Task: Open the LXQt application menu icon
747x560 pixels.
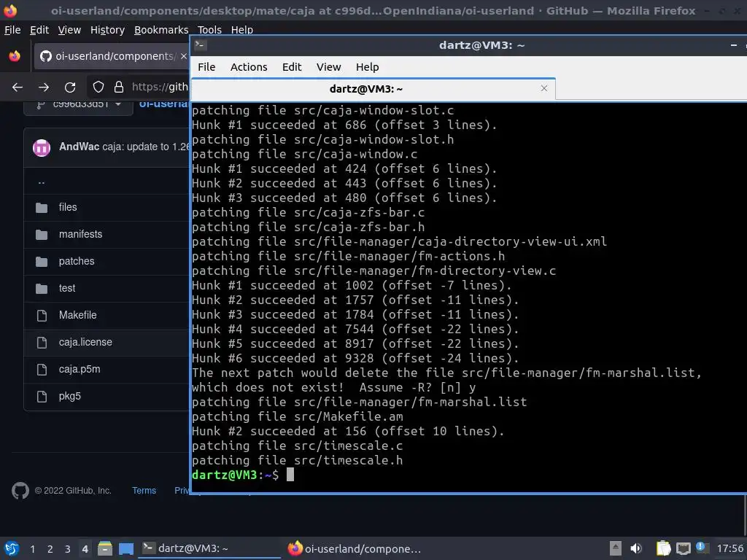Action: 12,548
